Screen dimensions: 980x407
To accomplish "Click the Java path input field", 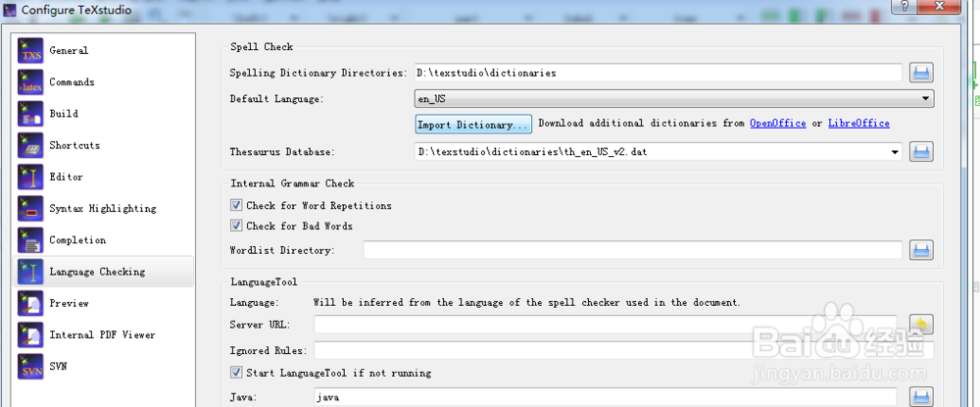I will tap(605, 397).
